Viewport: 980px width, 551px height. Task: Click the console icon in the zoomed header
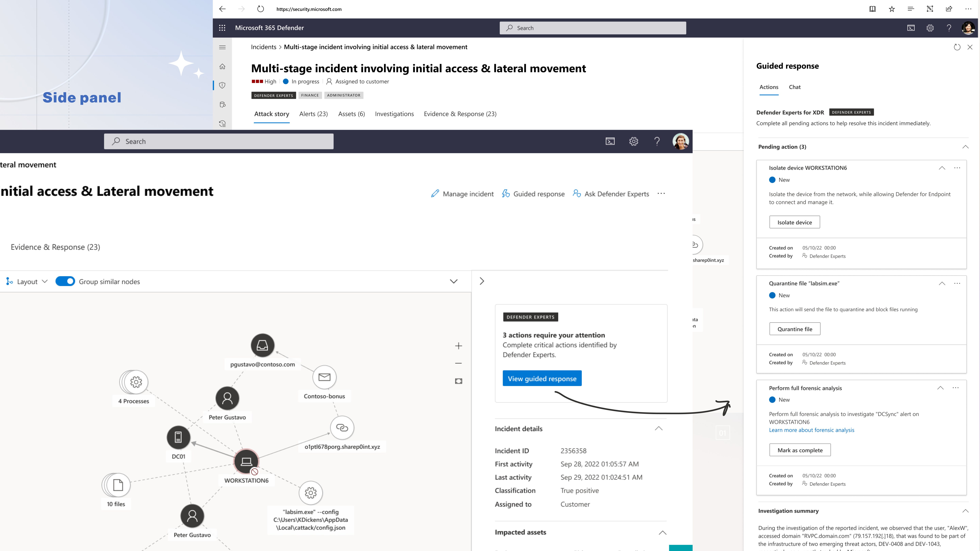click(x=610, y=141)
